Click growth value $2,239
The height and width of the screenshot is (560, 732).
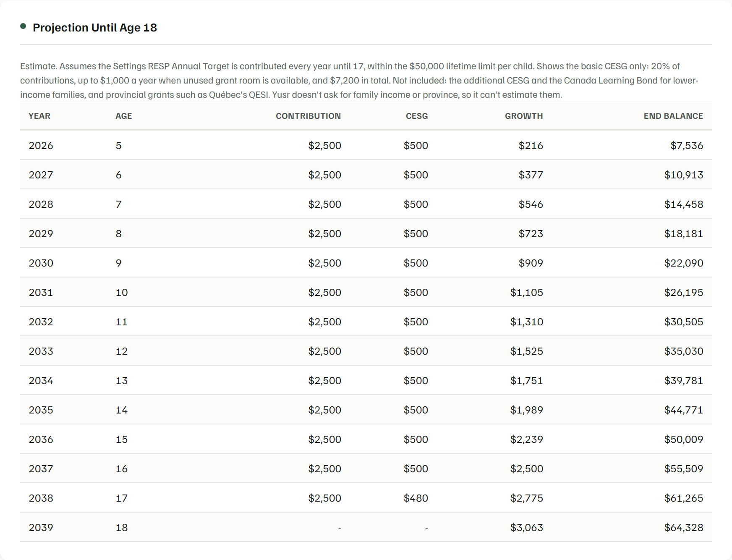tap(526, 440)
